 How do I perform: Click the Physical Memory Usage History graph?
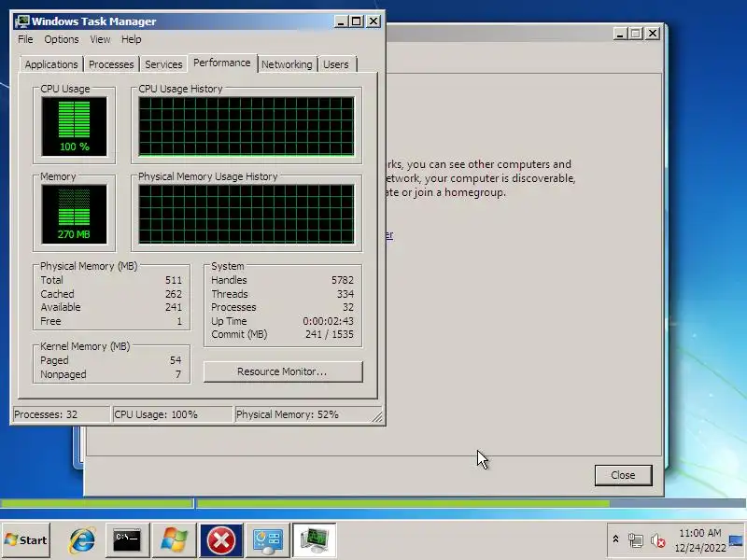click(247, 215)
